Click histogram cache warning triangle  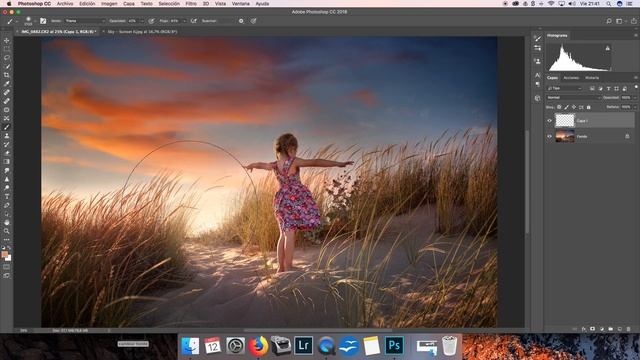[x=607, y=48]
